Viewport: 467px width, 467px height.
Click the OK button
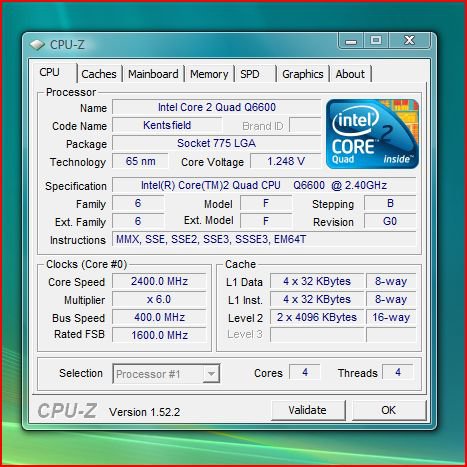[x=389, y=410]
